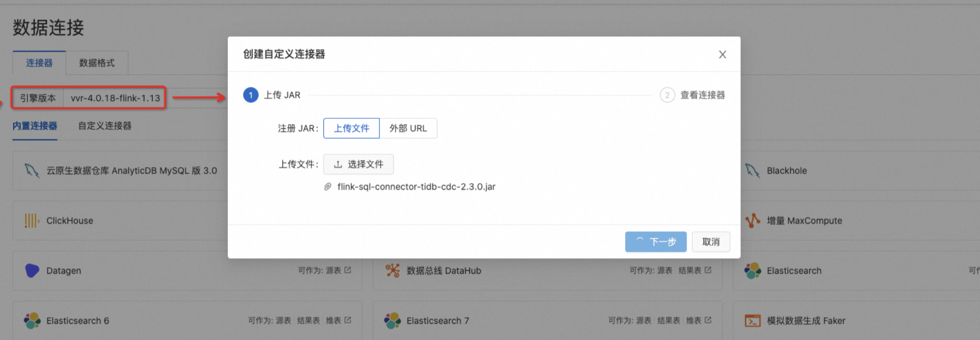Open external link icon on Elasticsearch 6 card

point(348,320)
